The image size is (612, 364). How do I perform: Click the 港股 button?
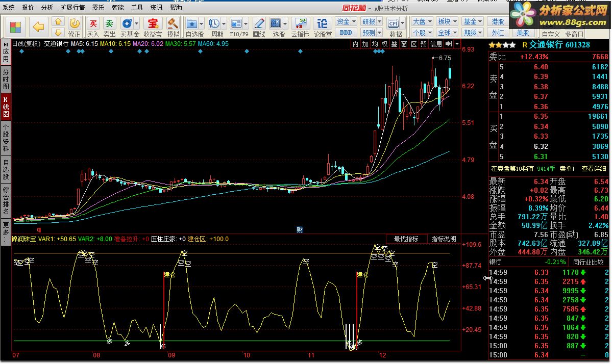coord(498,21)
